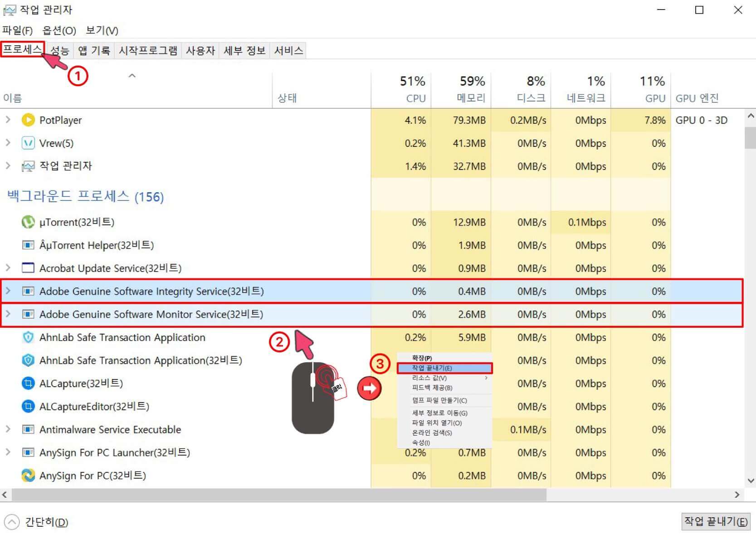Image resolution: width=756 pixels, height=539 pixels.
Task: Click Adobe Genuine Software Integrity Service icon
Action: click(x=28, y=291)
